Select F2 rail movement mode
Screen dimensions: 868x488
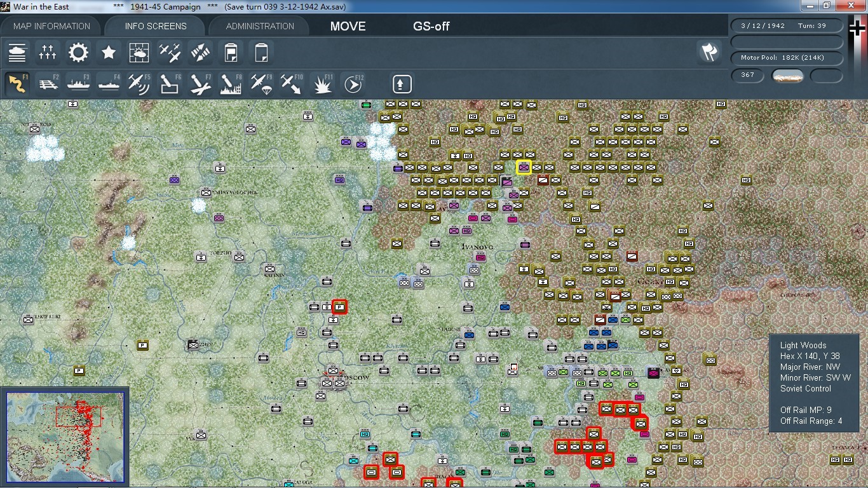(x=48, y=84)
